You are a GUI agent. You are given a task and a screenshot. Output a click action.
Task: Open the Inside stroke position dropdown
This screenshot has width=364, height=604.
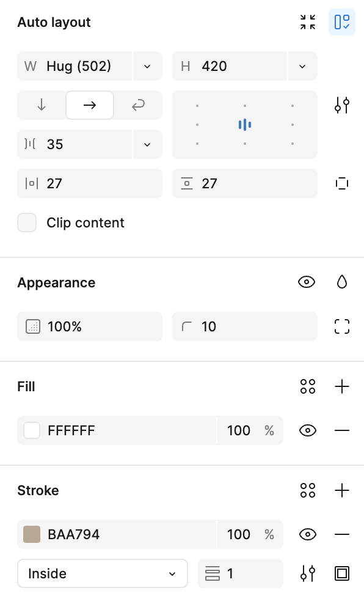click(103, 573)
